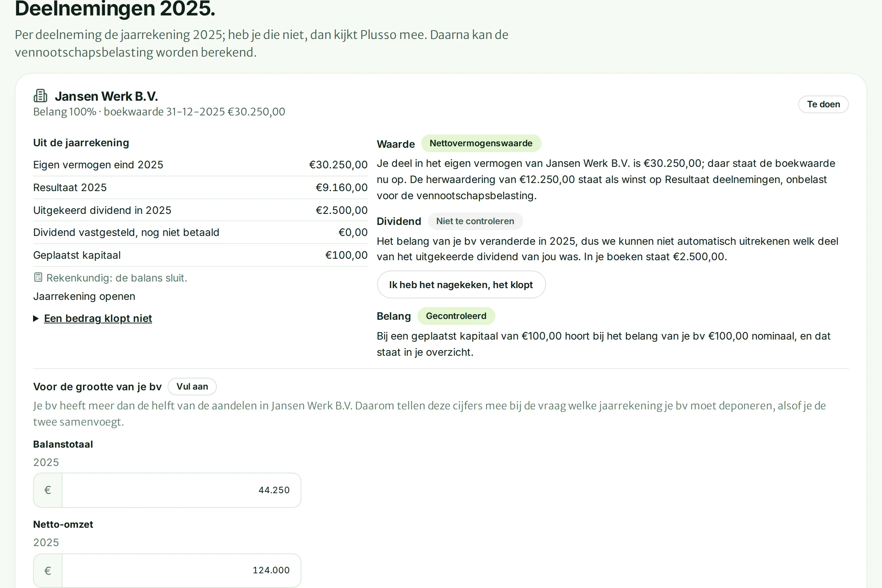Viewport: 882px width, 588px height.
Task: Click the 'Deelnemingen 2025.' page heading
Action: point(115,9)
